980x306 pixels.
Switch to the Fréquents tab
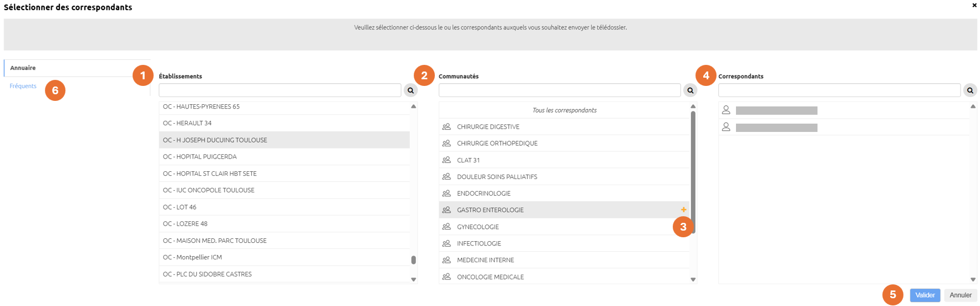(x=23, y=86)
